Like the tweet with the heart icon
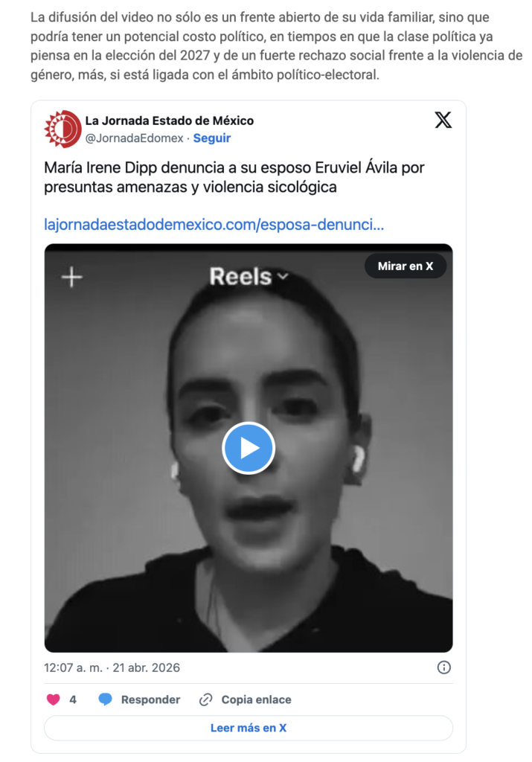 pyautogui.click(x=54, y=699)
